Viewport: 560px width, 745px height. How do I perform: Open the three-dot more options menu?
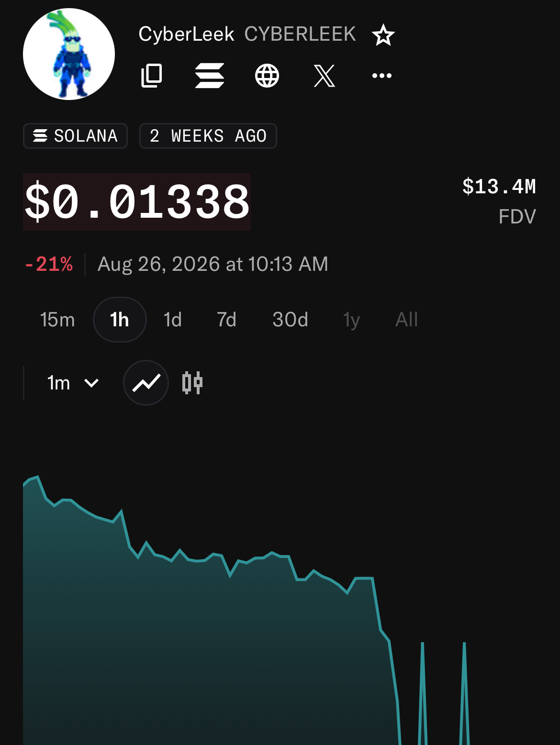382,76
